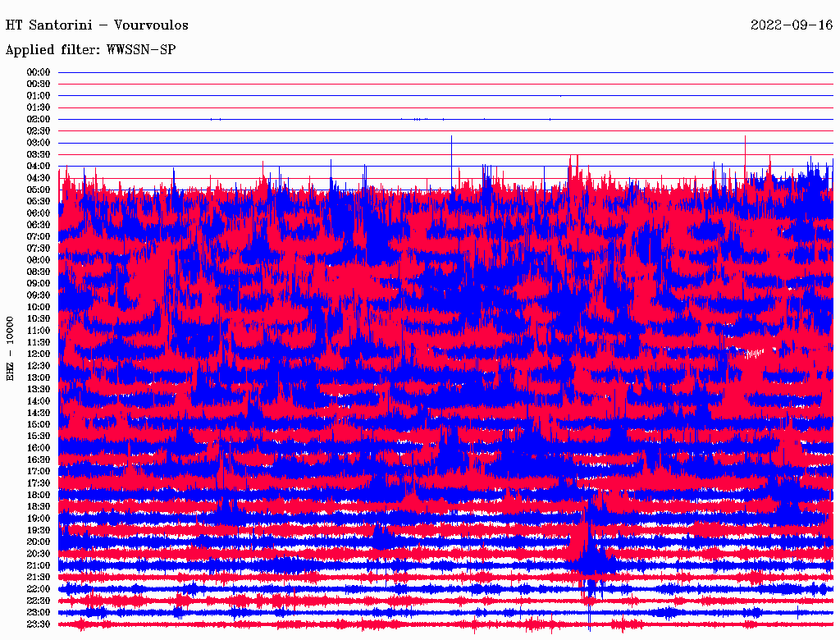This screenshot has width=840, height=640.
Task: Click the Applied filter WWSSN-SP text
Action: click(x=90, y=50)
